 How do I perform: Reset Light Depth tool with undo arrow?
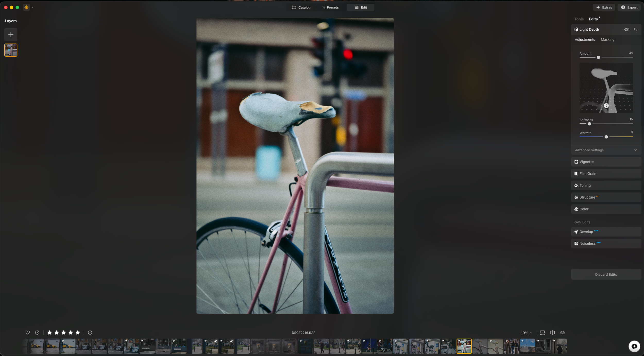(635, 29)
